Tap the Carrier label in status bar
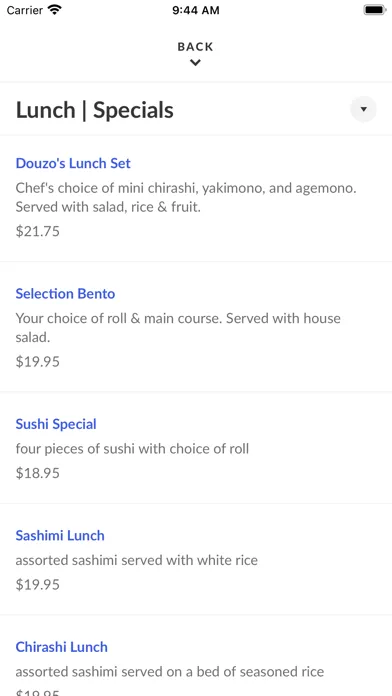This screenshot has width=392, height=696. tap(25, 10)
